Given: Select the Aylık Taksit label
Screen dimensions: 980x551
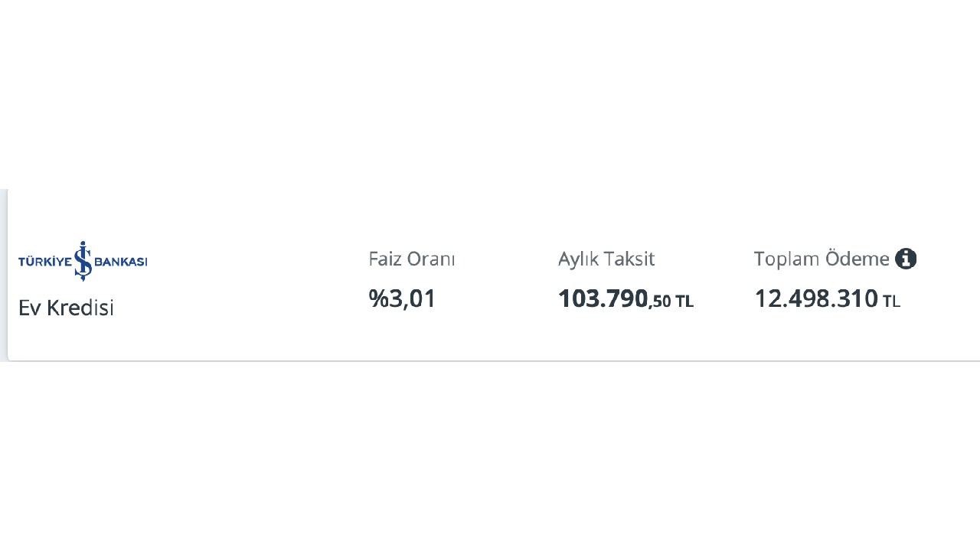Looking at the screenshot, I should pos(606,259).
